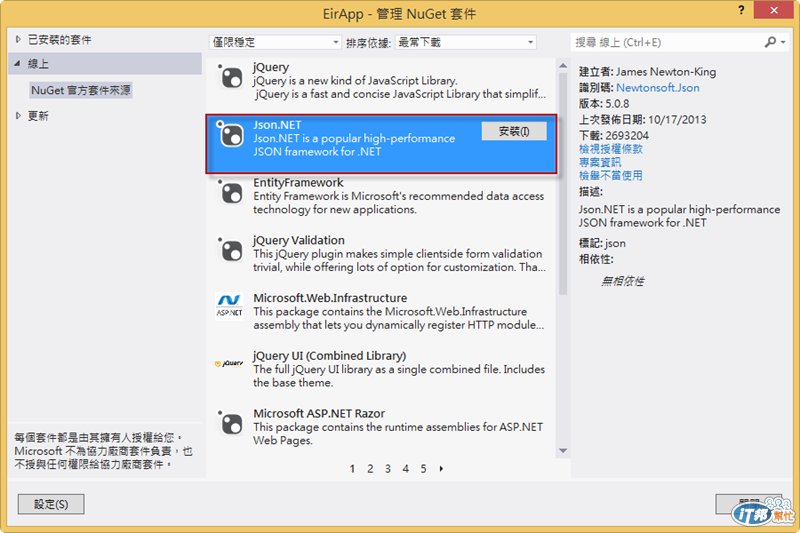Click the jQuery Validation package icon
The height and width of the screenshot is (533, 800).
[230, 250]
